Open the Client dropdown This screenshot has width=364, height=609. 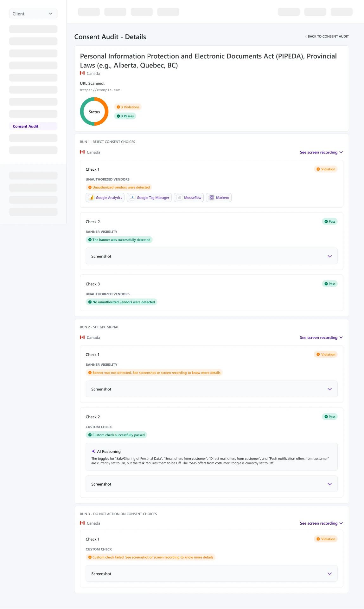tap(33, 14)
